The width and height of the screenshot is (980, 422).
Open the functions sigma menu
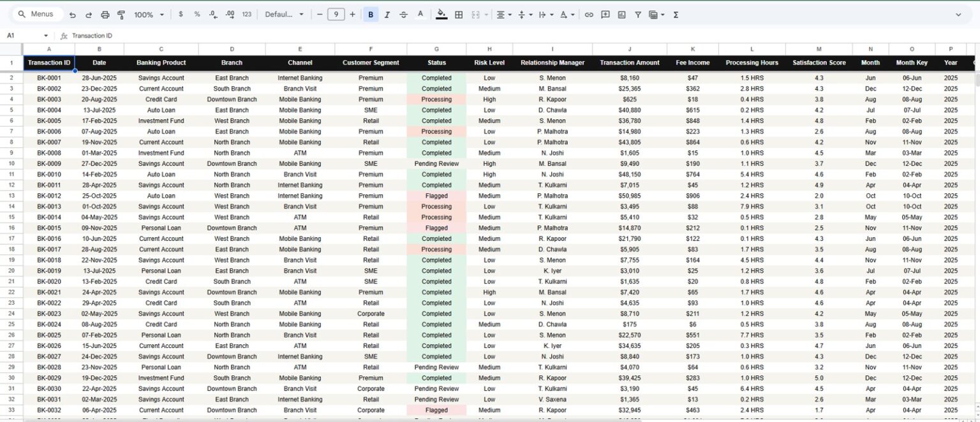[x=676, y=15]
